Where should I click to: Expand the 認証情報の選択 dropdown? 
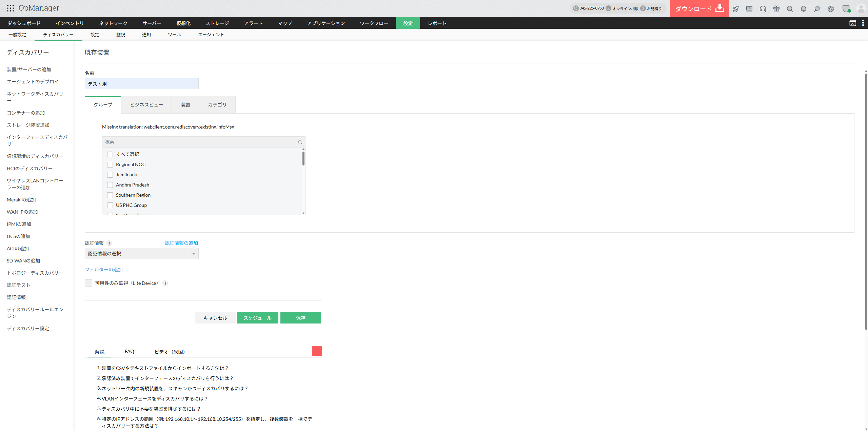pyautogui.click(x=142, y=254)
